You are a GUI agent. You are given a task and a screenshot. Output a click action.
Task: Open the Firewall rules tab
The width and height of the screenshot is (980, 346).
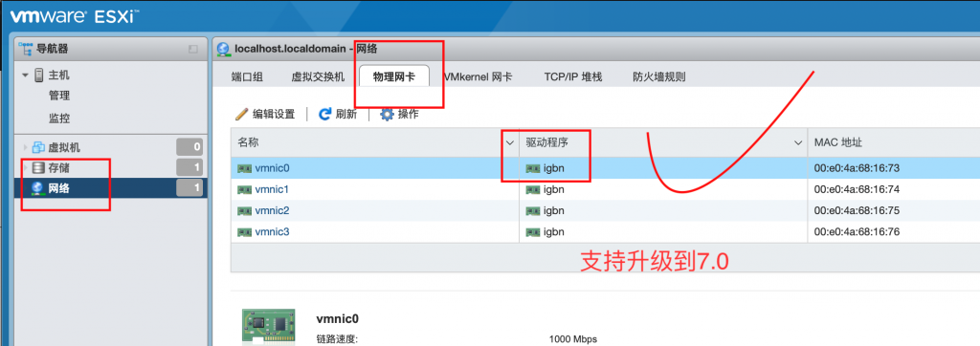click(x=658, y=76)
